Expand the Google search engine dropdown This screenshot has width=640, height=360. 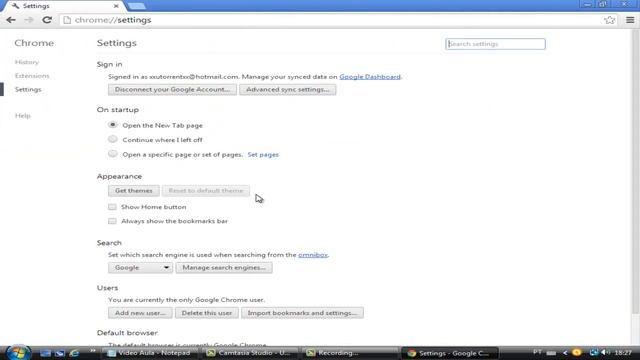[140, 268]
